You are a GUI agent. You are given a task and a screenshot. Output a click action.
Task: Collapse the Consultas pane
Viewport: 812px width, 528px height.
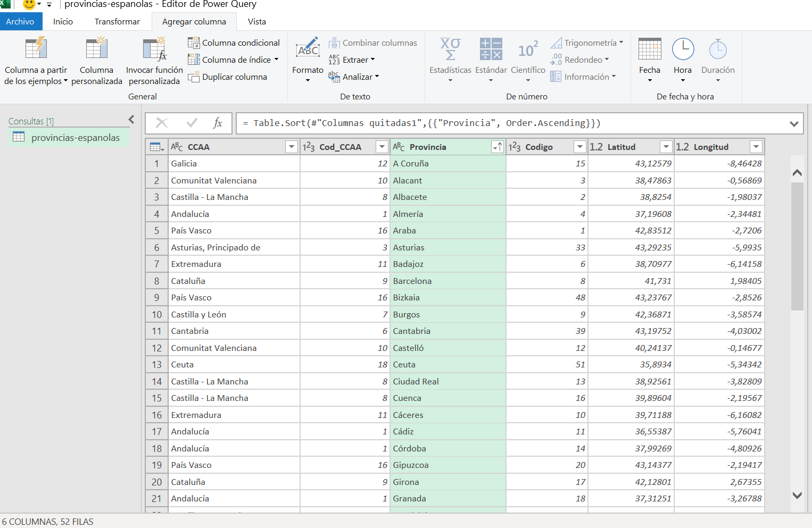point(131,120)
